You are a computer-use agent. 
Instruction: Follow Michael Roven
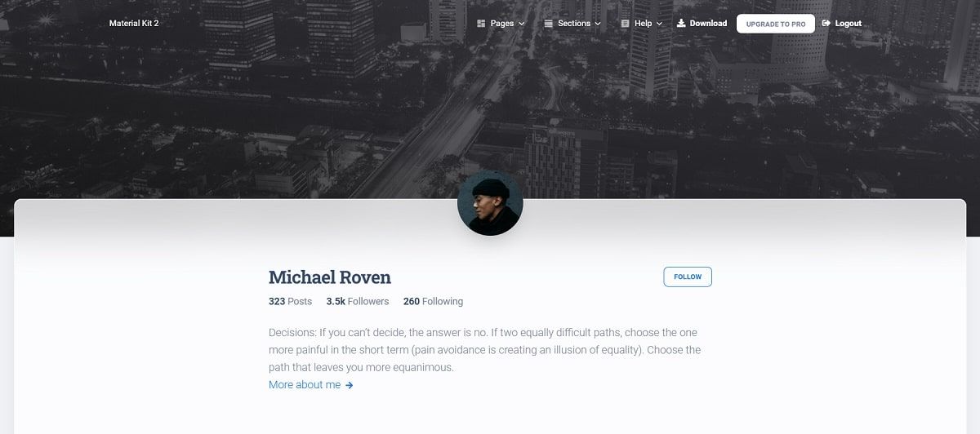pos(688,277)
